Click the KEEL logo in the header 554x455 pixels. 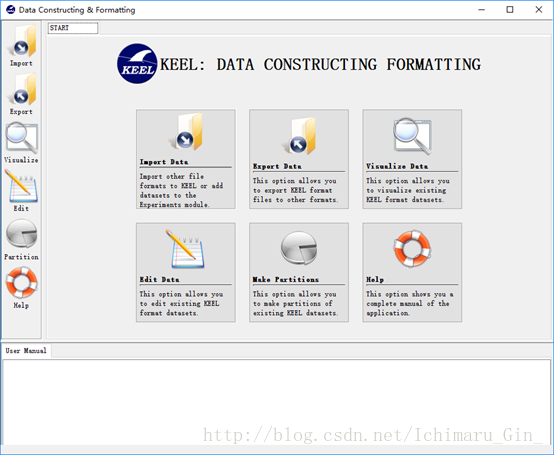click(137, 64)
